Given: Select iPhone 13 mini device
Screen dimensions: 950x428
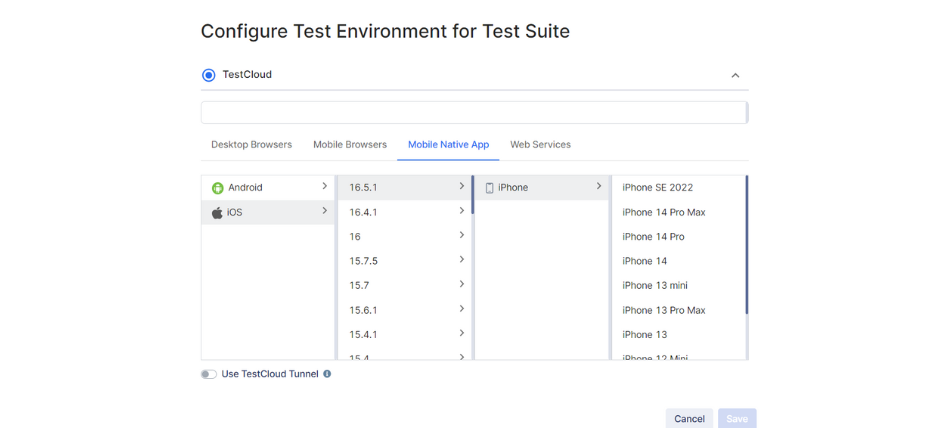Looking at the screenshot, I should [678, 286].
